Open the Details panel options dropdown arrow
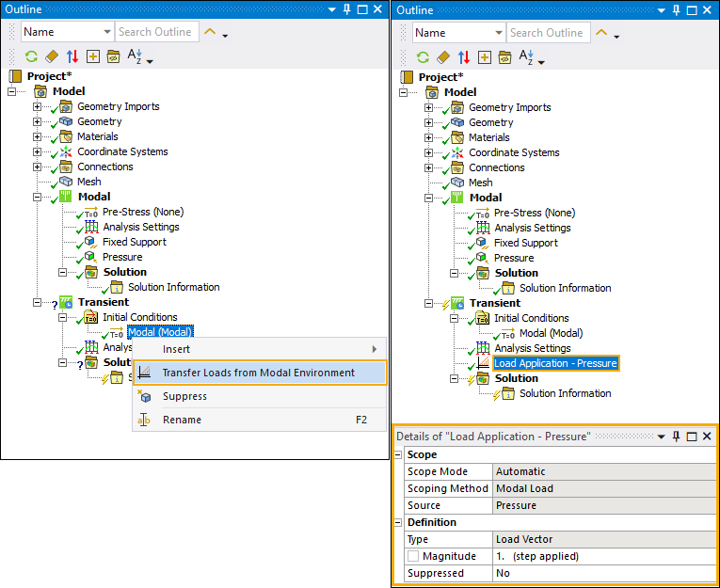 pyautogui.click(x=661, y=437)
